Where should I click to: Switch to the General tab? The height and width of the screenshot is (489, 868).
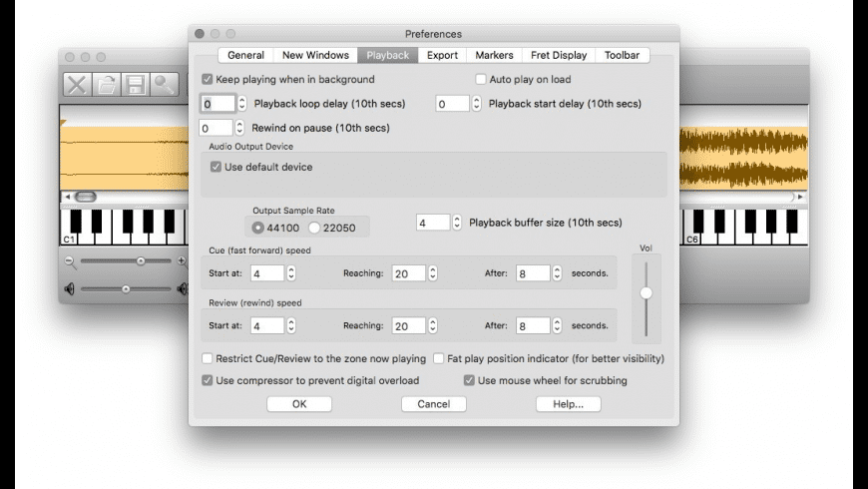tap(245, 55)
